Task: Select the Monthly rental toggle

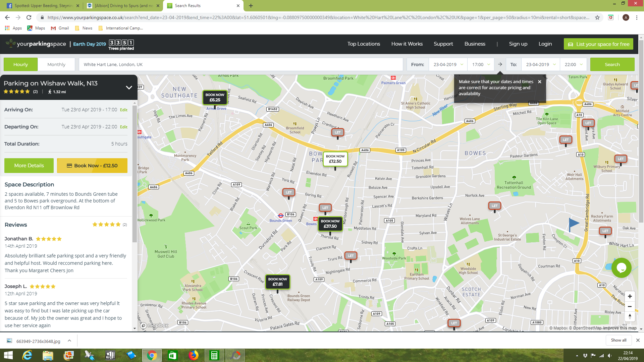Action: pos(56,64)
